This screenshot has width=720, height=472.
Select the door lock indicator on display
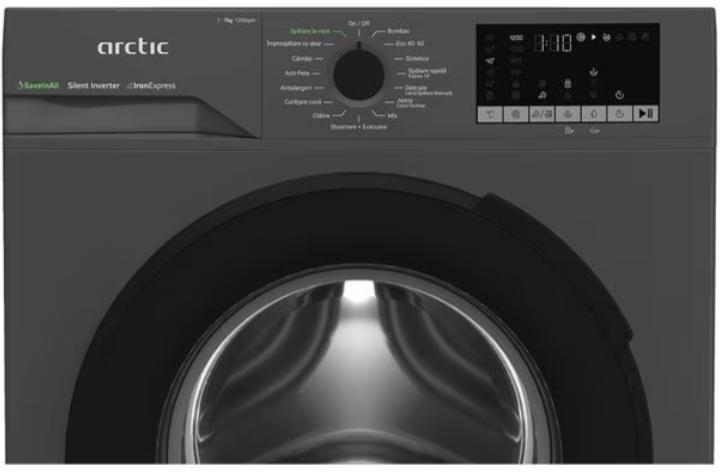pyautogui.click(x=568, y=84)
